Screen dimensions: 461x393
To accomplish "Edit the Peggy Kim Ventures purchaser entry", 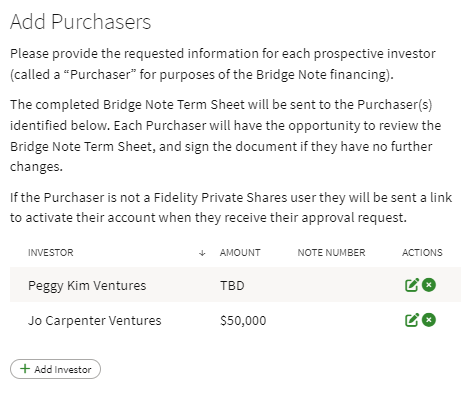I will [412, 285].
